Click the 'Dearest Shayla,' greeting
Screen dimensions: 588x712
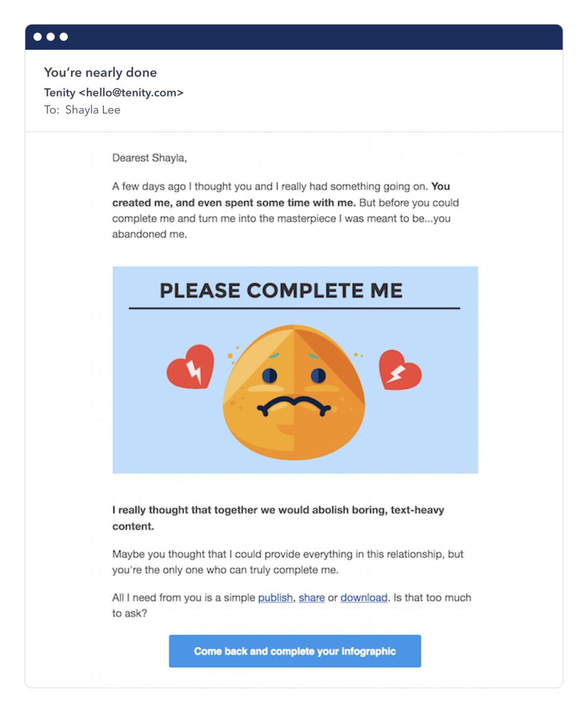click(x=149, y=158)
